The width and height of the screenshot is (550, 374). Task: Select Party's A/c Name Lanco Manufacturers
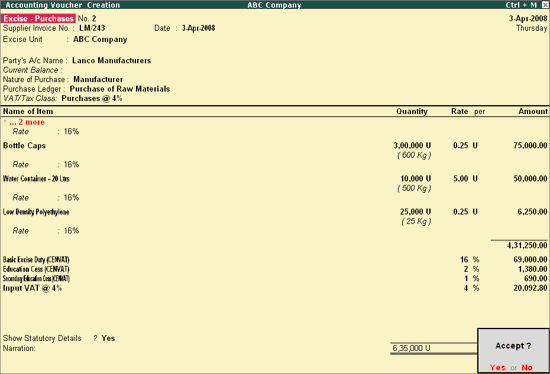[112, 61]
